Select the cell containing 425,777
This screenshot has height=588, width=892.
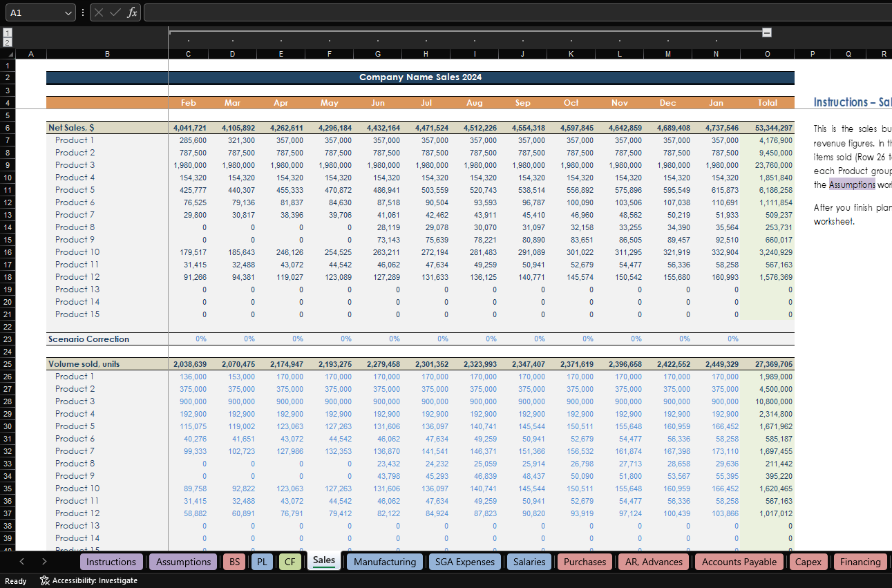[189, 190]
